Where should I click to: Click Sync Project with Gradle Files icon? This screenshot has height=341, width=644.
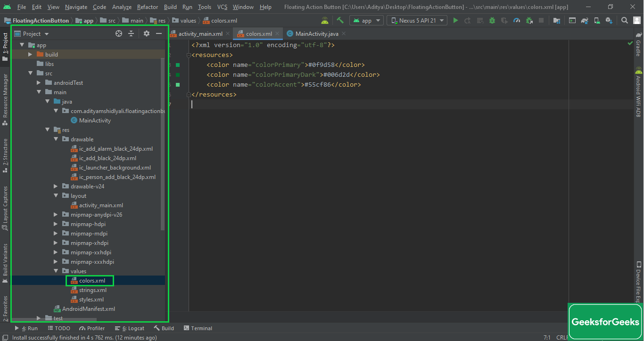point(585,20)
